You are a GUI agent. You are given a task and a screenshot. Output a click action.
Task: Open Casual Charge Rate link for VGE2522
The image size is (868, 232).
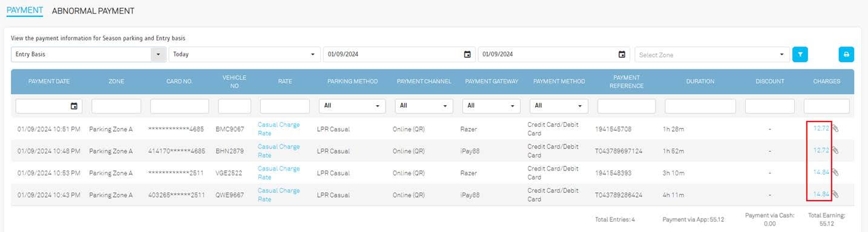pos(278,172)
